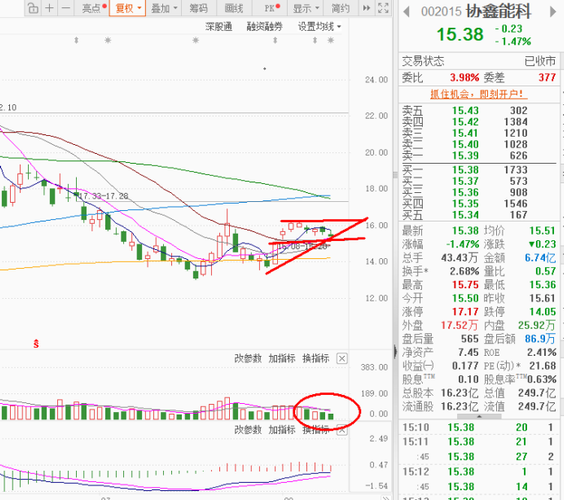Select the 深股通 tab
This screenshot has height=500, width=564.
[x=219, y=26]
